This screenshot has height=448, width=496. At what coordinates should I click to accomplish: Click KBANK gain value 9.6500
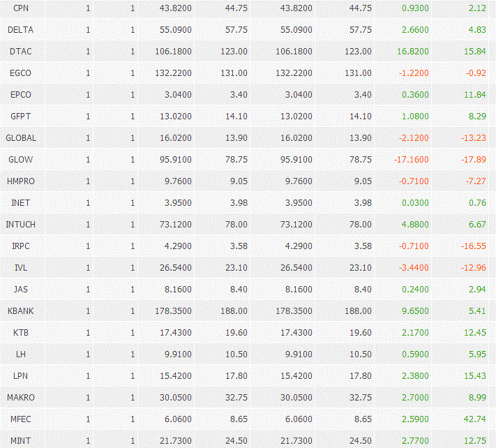point(415,311)
